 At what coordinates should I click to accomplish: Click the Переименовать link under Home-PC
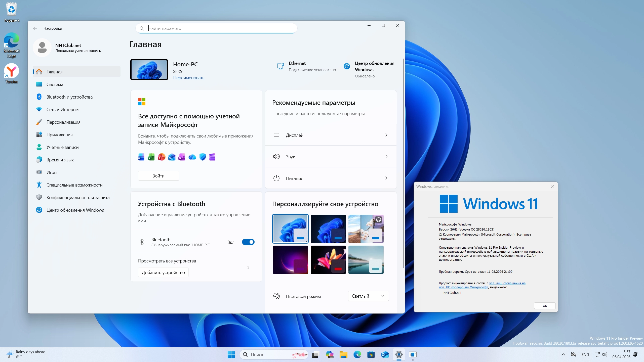(189, 78)
